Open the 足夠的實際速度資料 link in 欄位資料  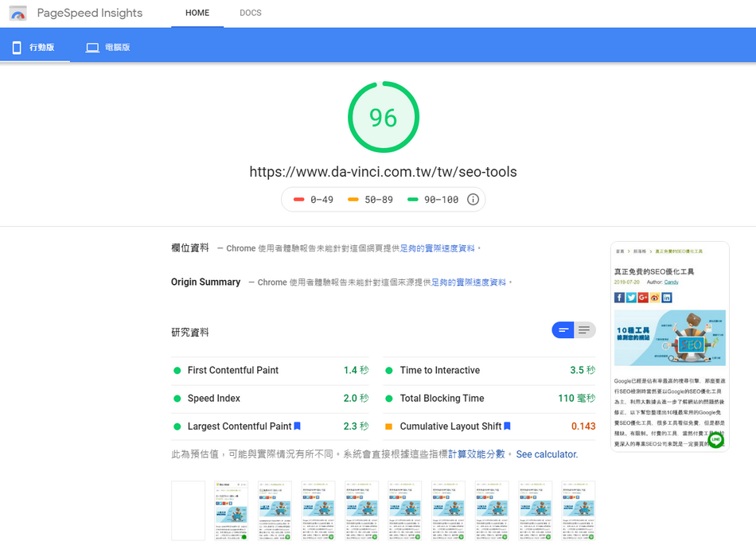click(437, 248)
